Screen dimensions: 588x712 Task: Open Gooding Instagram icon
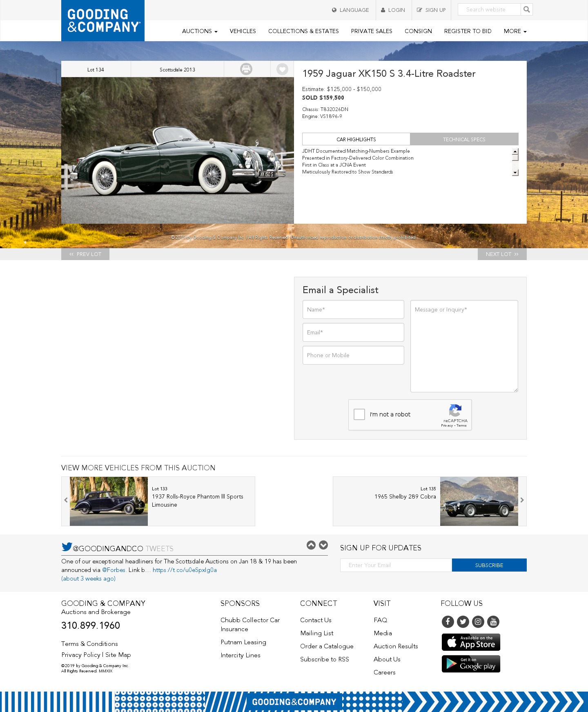pyautogui.click(x=478, y=622)
